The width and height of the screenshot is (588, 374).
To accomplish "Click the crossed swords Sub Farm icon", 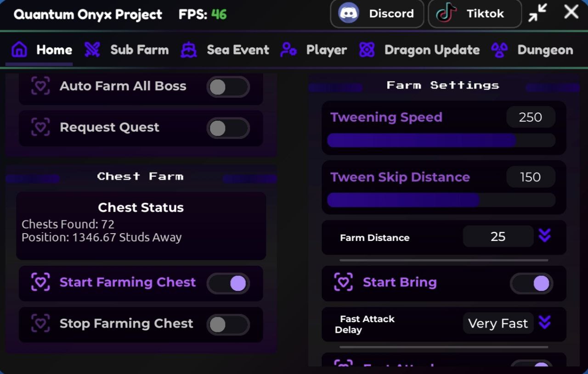I will pos(92,50).
